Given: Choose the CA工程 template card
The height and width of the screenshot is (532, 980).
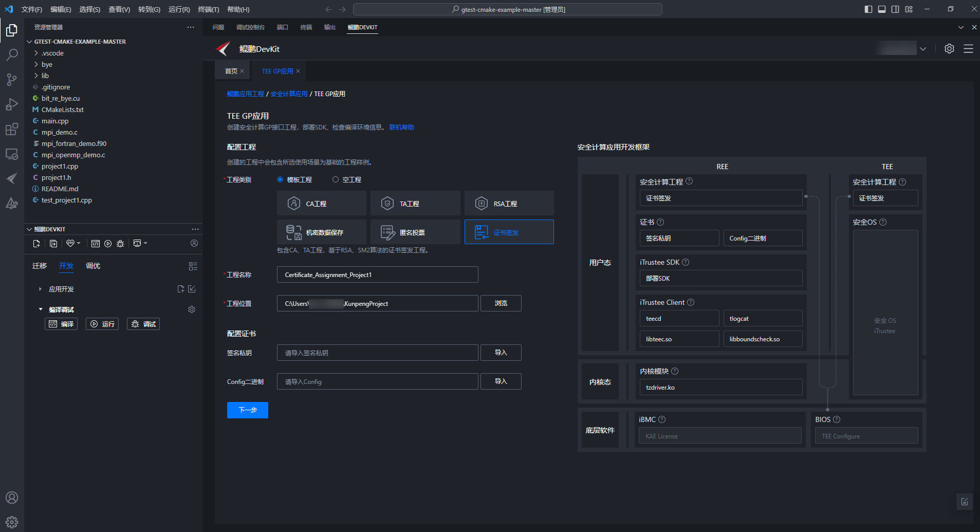Looking at the screenshot, I should [x=322, y=203].
